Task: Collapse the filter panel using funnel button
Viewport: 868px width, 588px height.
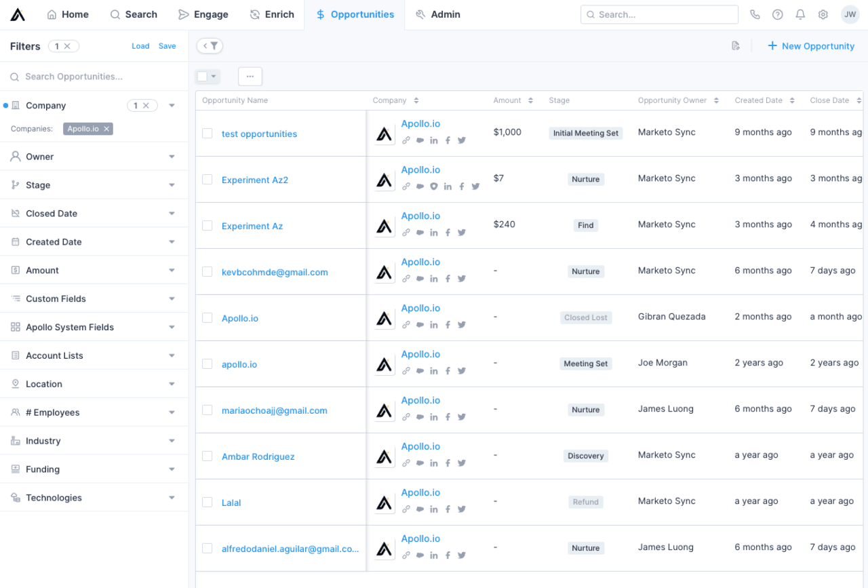Action: (x=210, y=46)
